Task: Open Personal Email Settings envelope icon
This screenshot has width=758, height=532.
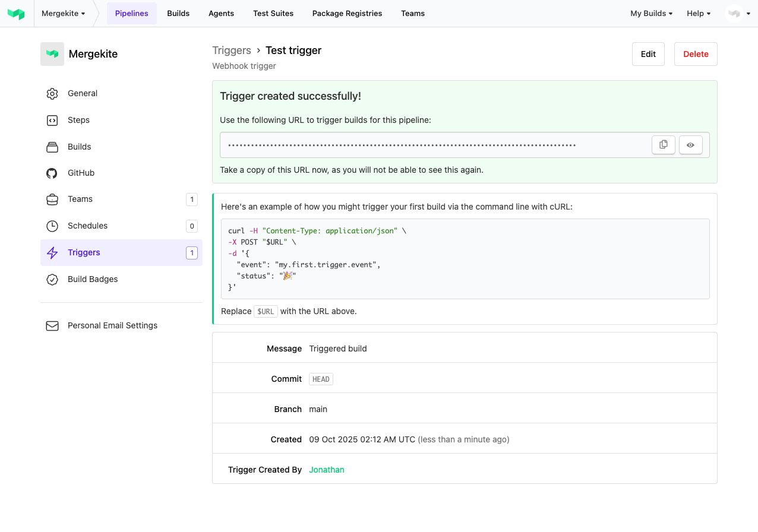Action: pos(52,326)
